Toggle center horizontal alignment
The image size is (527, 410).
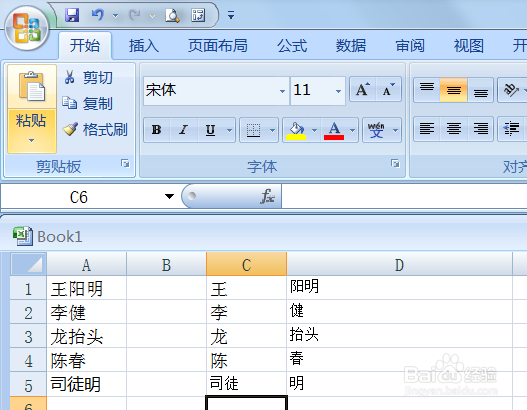(x=454, y=129)
